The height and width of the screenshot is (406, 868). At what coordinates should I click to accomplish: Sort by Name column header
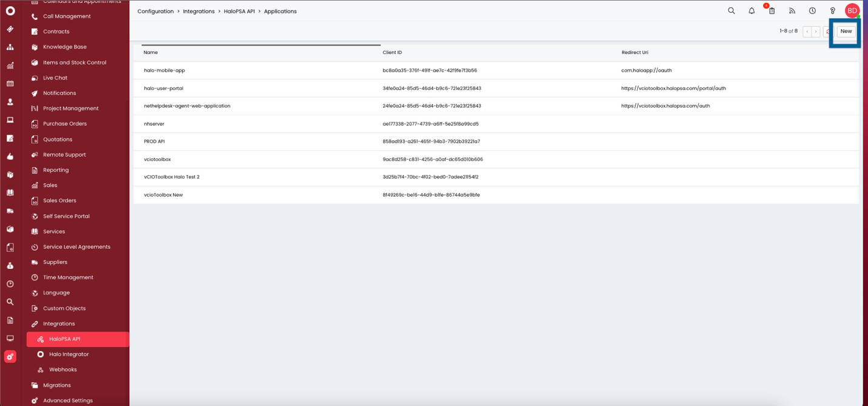click(151, 53)
